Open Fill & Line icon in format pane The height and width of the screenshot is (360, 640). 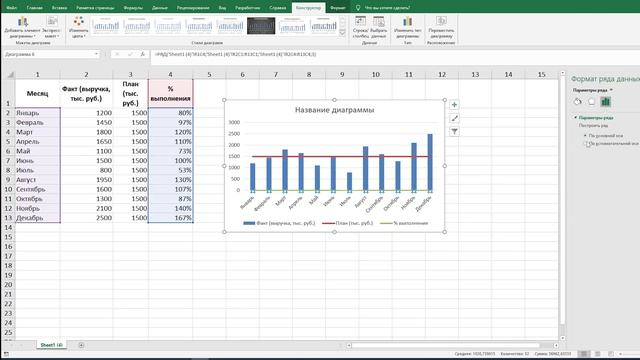(578, 102)
